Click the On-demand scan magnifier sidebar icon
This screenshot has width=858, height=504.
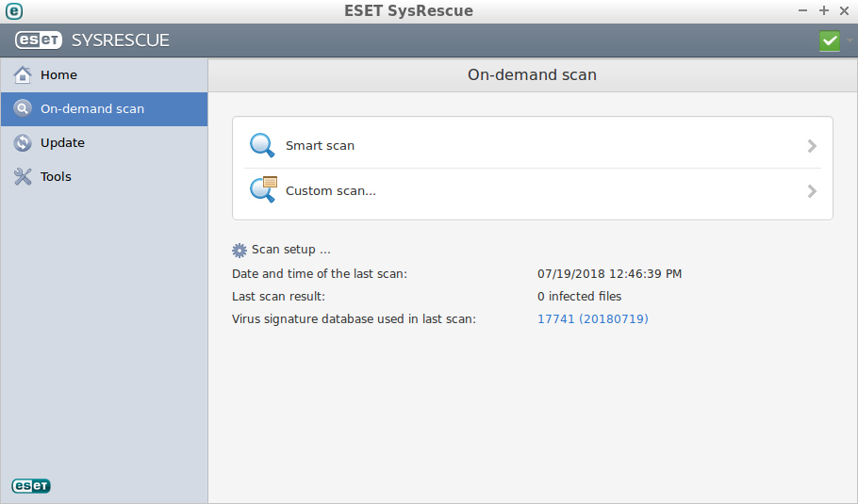(x=23, y=108)
